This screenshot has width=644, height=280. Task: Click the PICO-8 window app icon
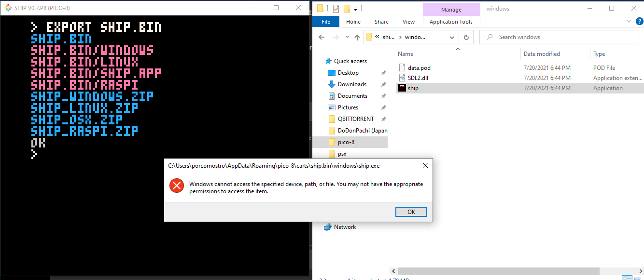tap(8, 8)
